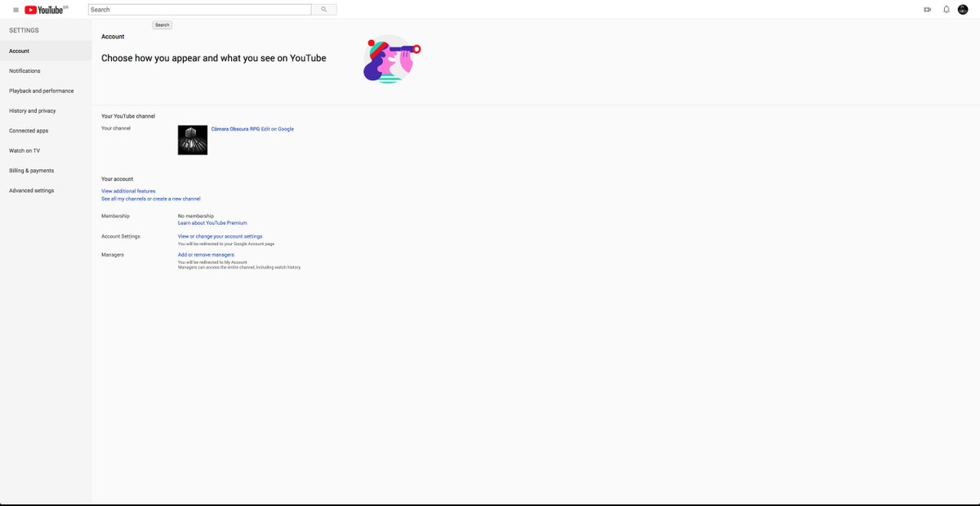Open Advanced settings
The width and height of the screenshot is (980, 506).
pos(46,190)
